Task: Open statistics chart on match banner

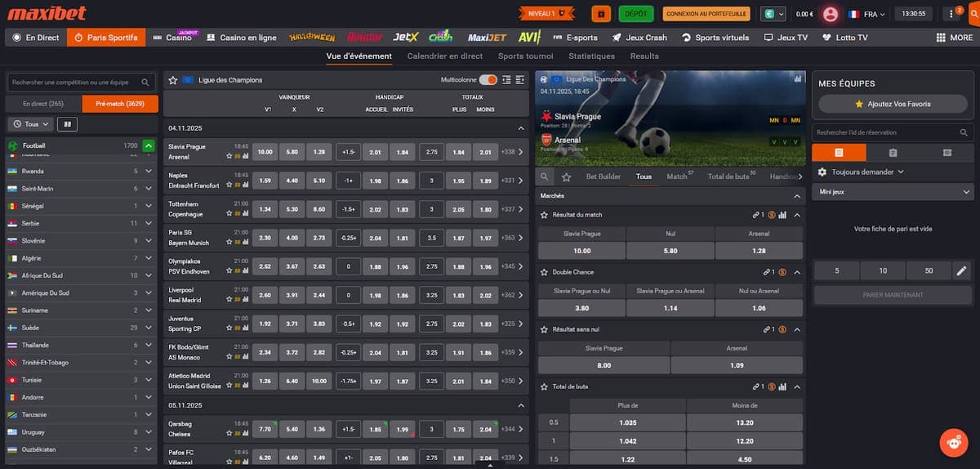Action: (x=797, y=79)
